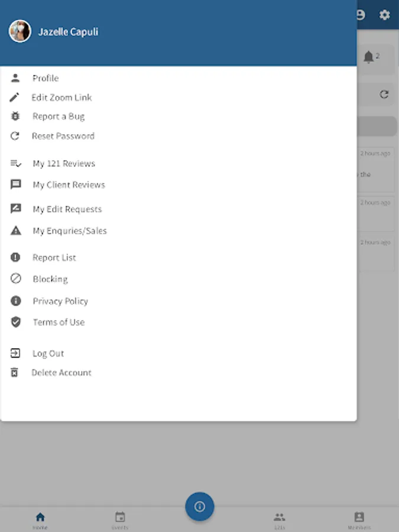The height and width of the screenshot is (532, 399).
Task: Click the Reset Password circular arrow icon
Action: tap(15, 136)
